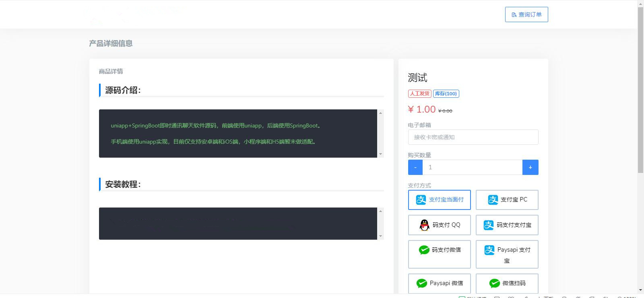The height and width of the screenshot is (298, 644).
Task: Select 码支付支付宝 payment method
Action: tap(507, 225)
